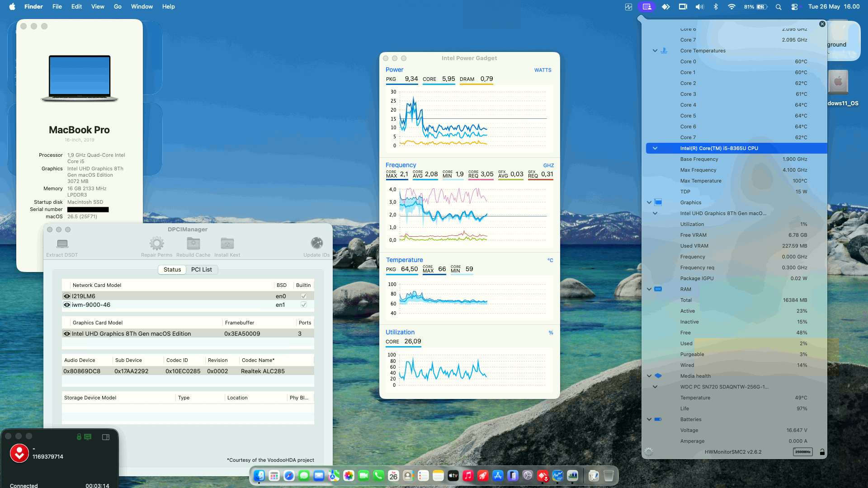Toggle Builtin checkbox for en0
Image resolution: width=868 pixels, height=488 pixels.
pyautogui.click(x=304, y=296)
